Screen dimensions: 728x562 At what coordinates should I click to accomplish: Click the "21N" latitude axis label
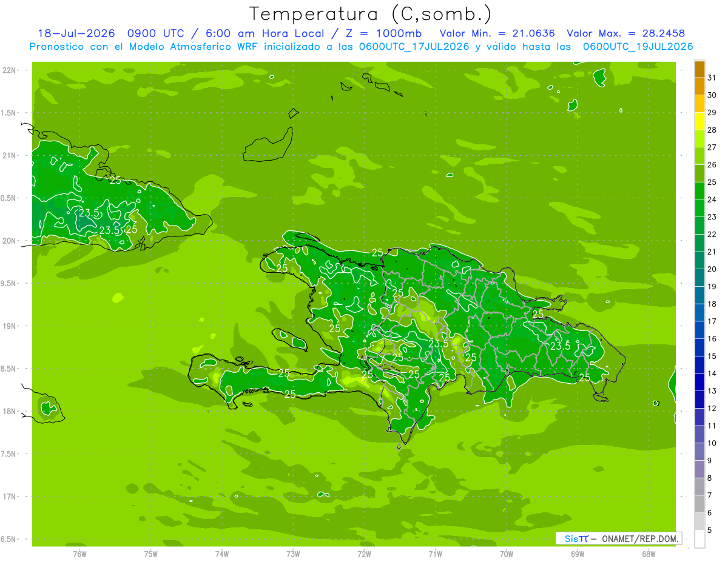pos(9,156)
